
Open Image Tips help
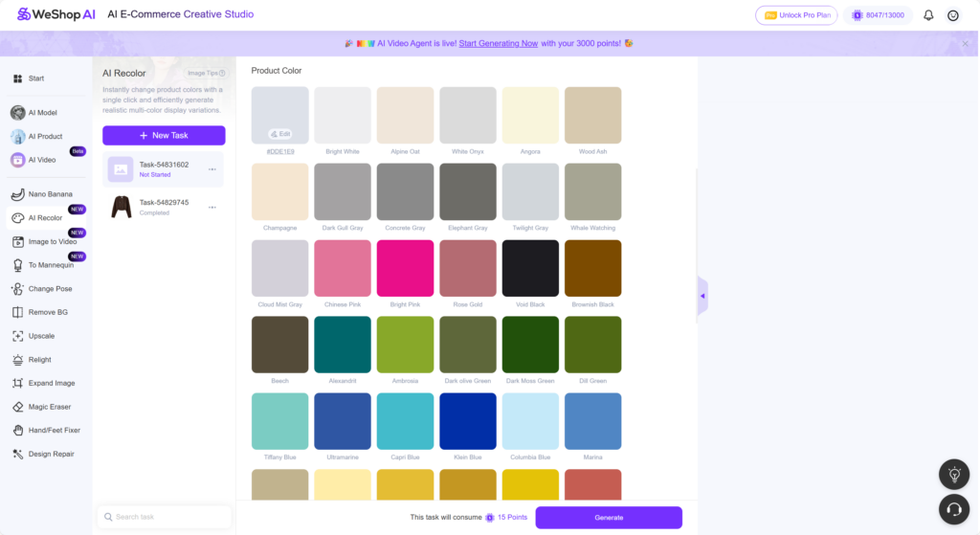(207, 73)
